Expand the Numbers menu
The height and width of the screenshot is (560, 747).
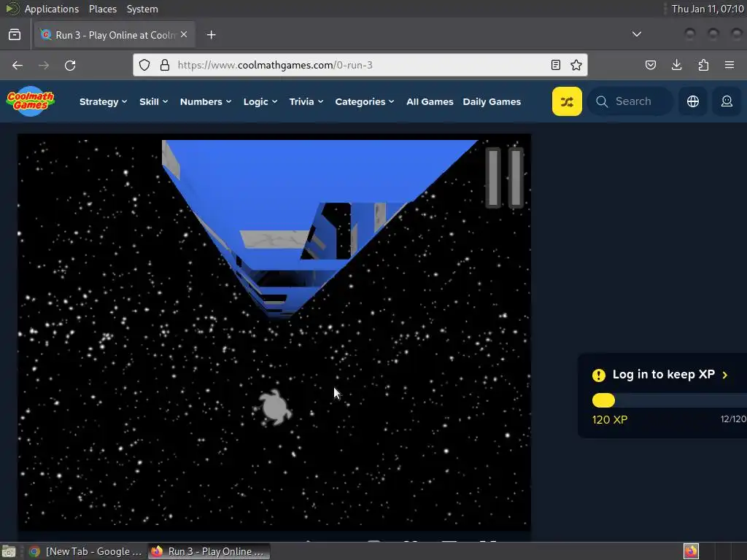point(205,101)
